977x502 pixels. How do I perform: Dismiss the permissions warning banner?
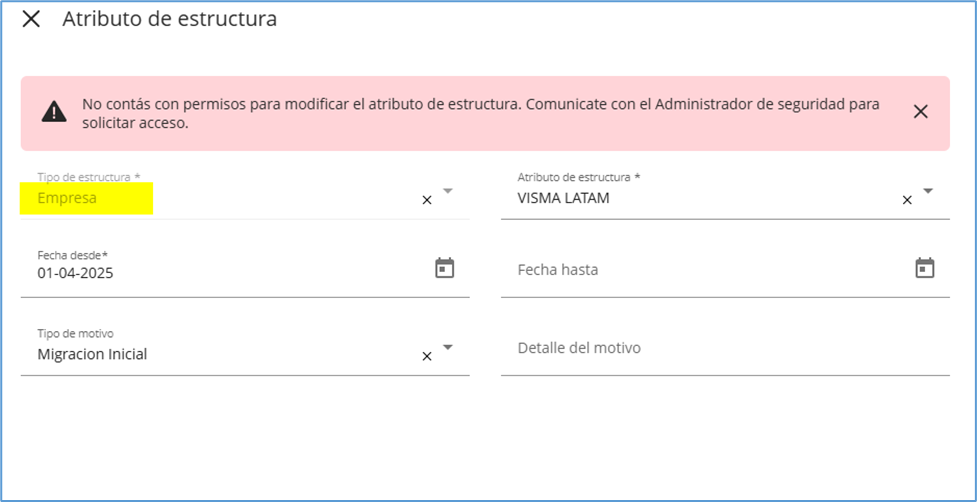(920, 111)
